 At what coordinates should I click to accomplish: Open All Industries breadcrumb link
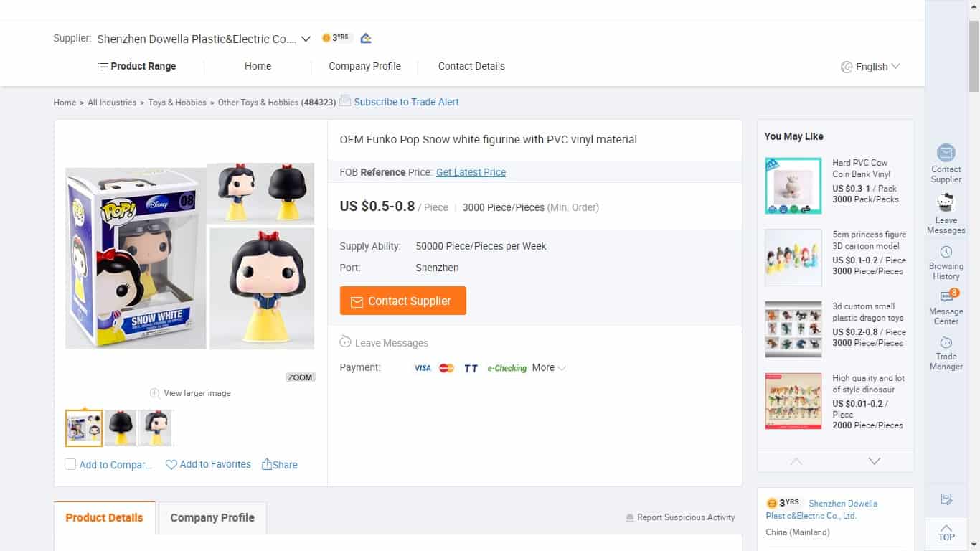pos(112,103)
